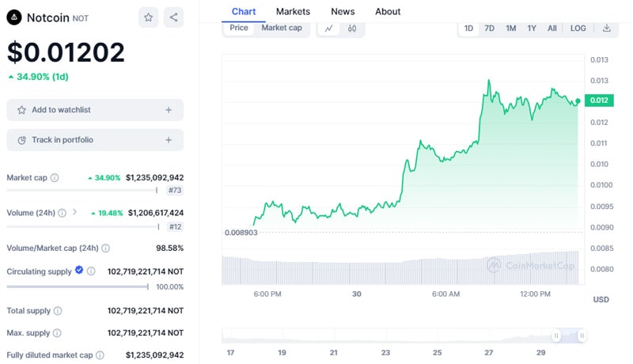The height and width of the screenshot is (364, 633).
Task: Open the Markets tab
Action: click(x=293, y=12)
